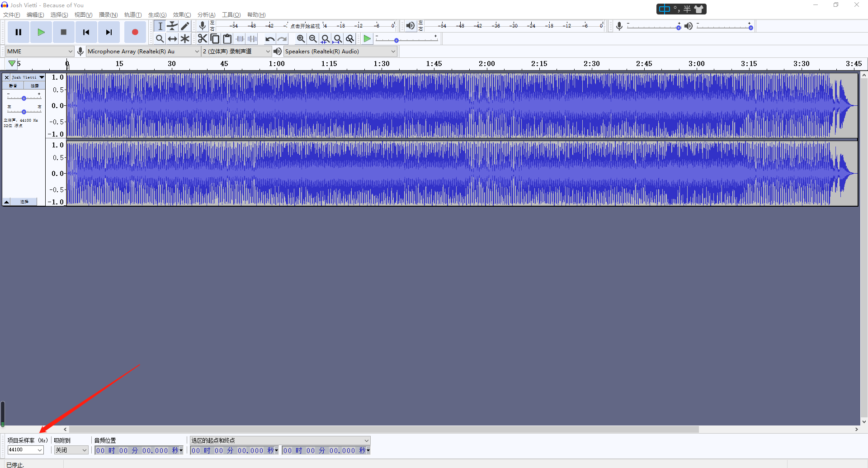The width and height of the screenshot is (868, 468).
Task: Click 点击开始监视 on the recording meter
Action: click(305, 26)
